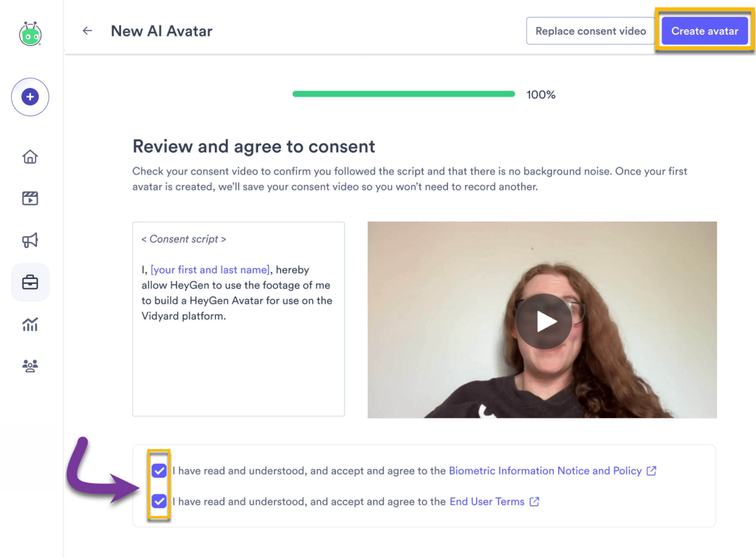Select the consent script text box
Image resolution: width=756 pixels, height=558 pixels.
click(239, 319)
